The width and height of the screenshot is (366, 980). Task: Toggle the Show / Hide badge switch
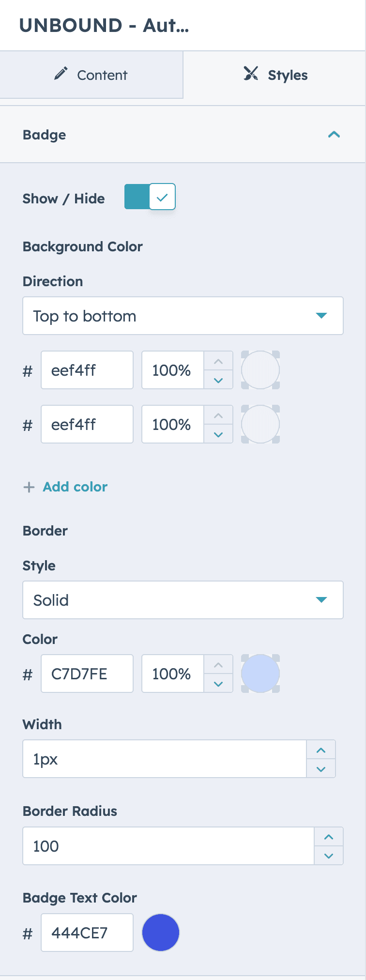150,197
